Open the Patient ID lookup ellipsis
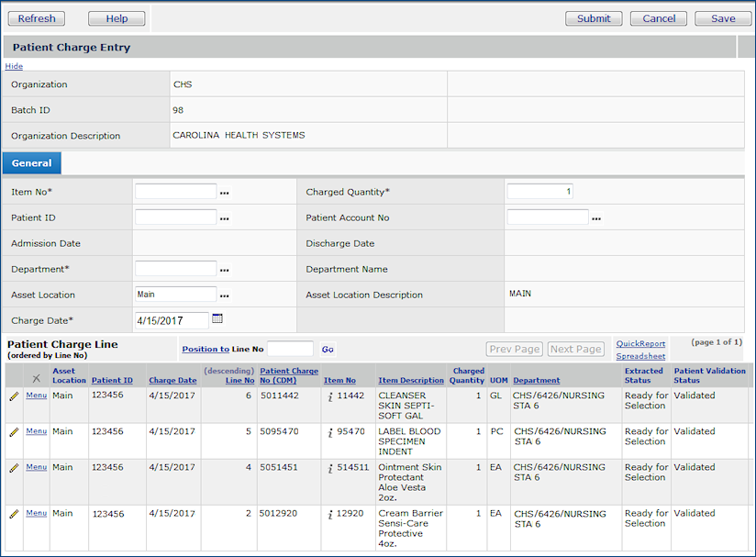Image resolution: width=756 pixels, height=557 pixels. click(x=225, y=218)
